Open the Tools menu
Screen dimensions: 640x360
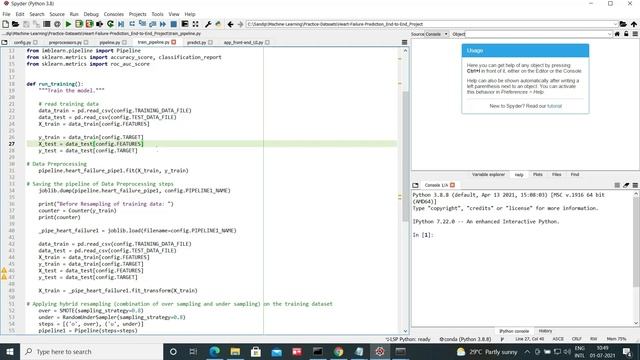[x=158, y=14]
